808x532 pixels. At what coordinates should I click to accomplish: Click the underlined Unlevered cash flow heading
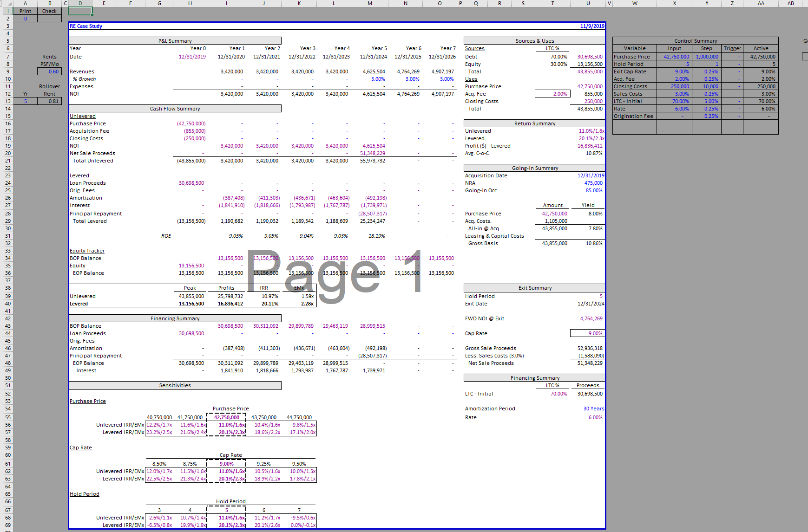coord(83,116)
